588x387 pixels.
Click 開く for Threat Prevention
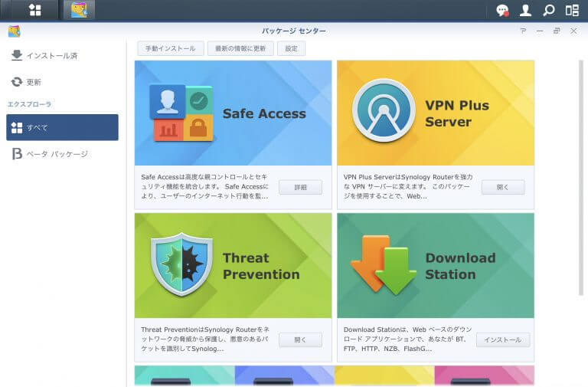(x=300, y=339)
